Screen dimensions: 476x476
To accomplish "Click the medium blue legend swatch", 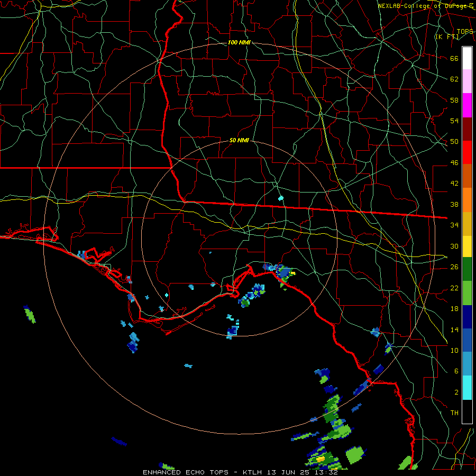I will [x=467, y=340].
